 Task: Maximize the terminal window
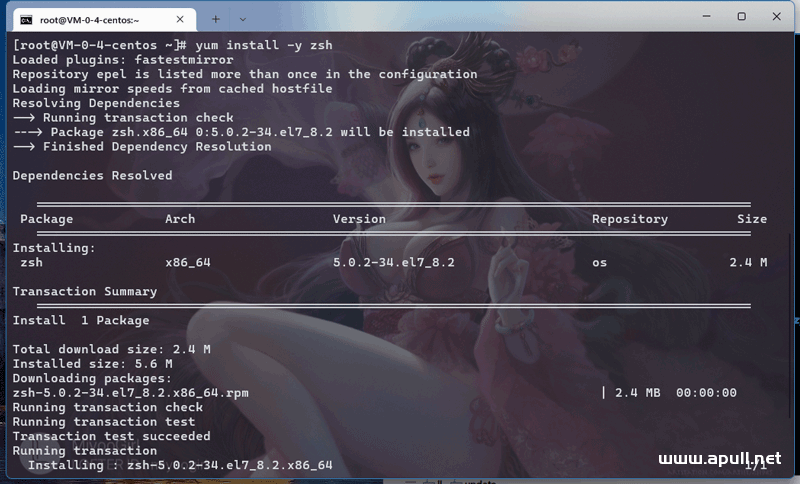[x=741, y=16]
